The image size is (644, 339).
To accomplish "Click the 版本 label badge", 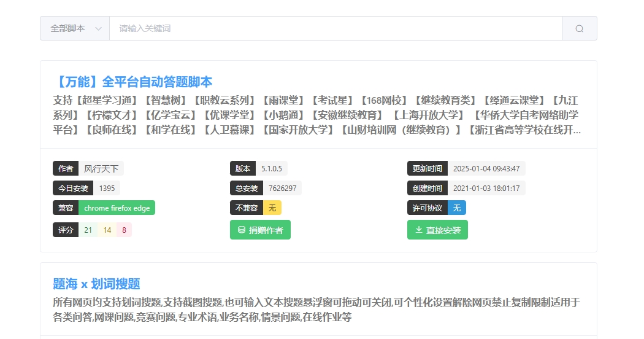I will [x=243, y=169].
